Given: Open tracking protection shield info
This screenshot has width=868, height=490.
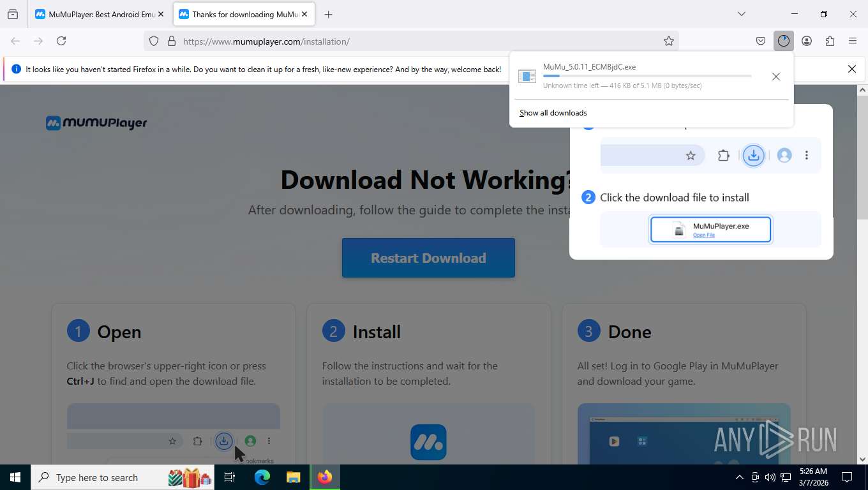Looking at the screenshot, I should [x=154, y=41].
